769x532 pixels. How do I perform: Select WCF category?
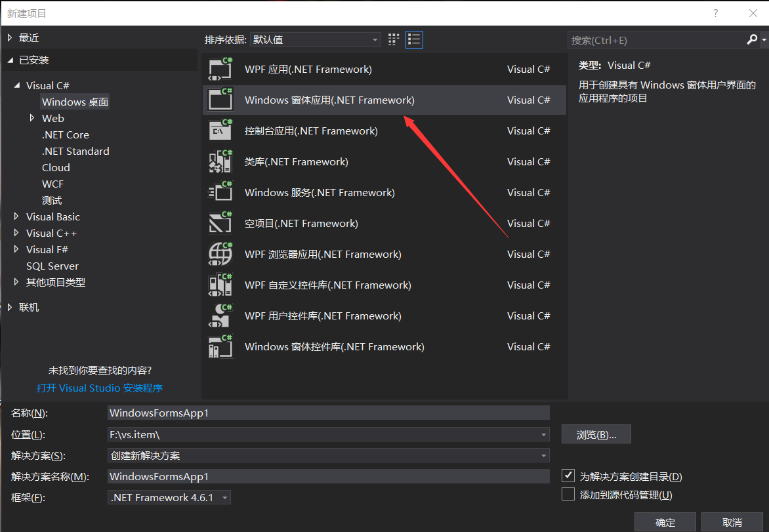tap(52, 184)
